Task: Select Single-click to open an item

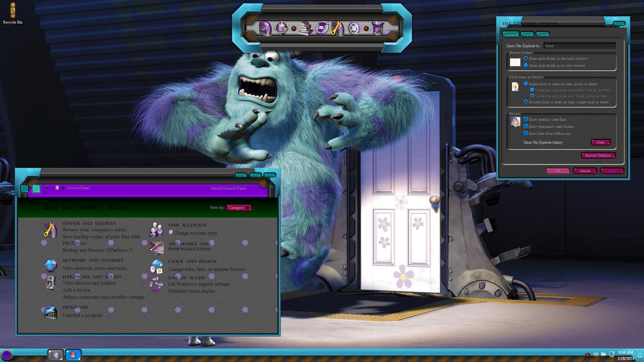Action: coord(526,84)
